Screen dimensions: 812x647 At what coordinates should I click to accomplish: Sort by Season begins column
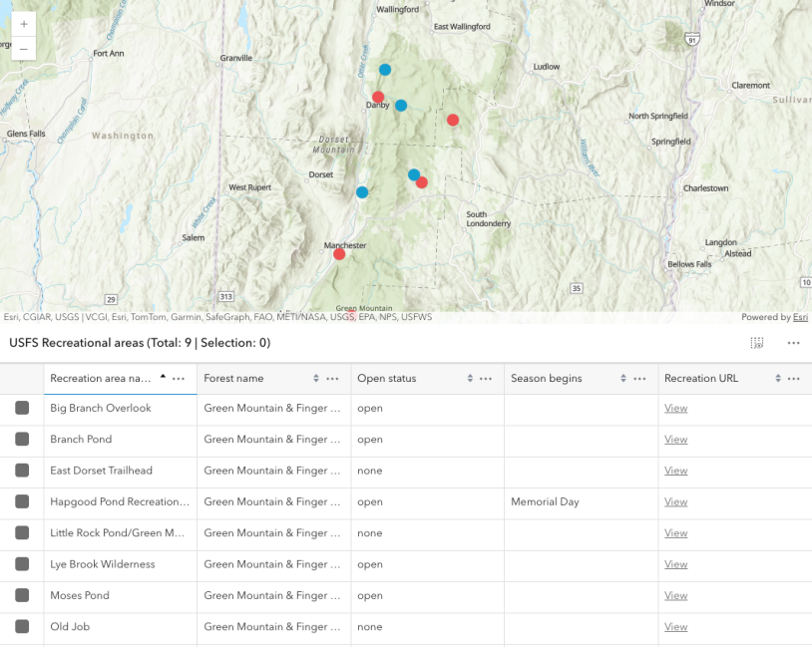tap(623, 378)
